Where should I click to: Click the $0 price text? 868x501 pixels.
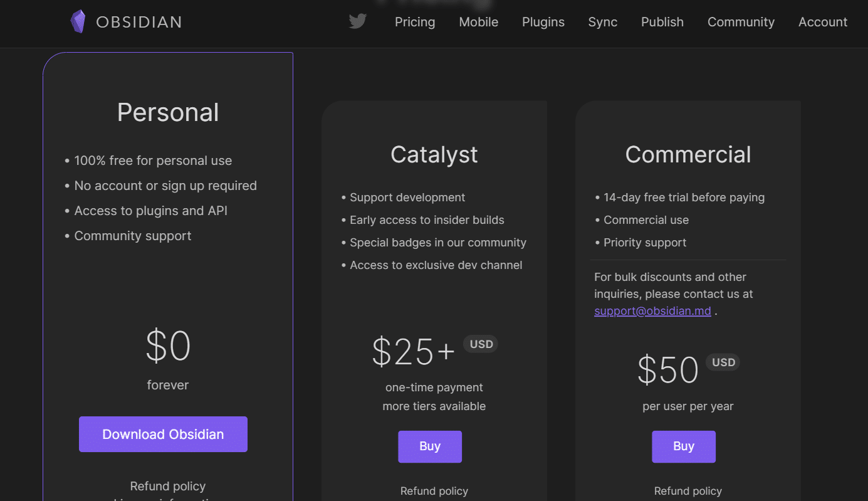click(168, 345)
